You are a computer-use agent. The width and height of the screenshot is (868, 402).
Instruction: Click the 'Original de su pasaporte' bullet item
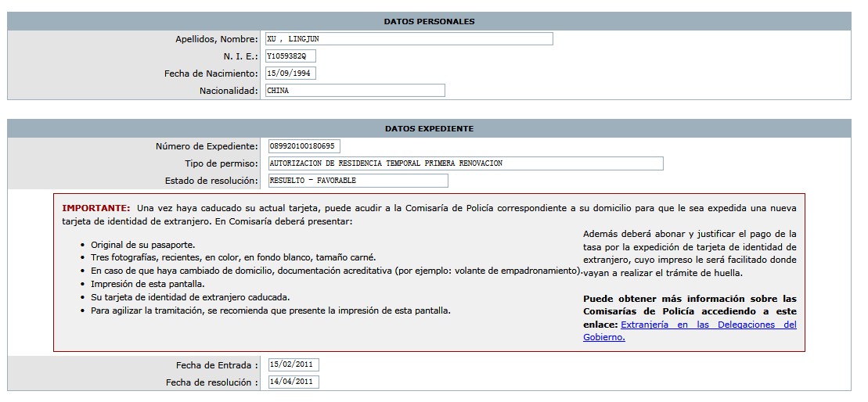pos(142,245)
